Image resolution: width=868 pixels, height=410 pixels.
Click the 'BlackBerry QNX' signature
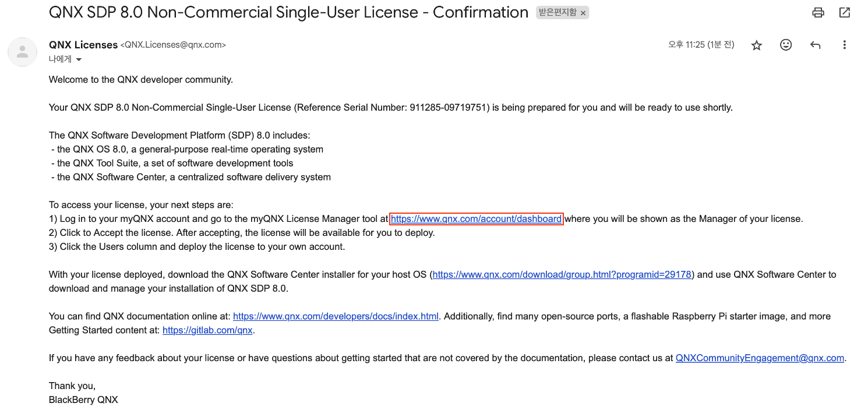coord(83,400)
